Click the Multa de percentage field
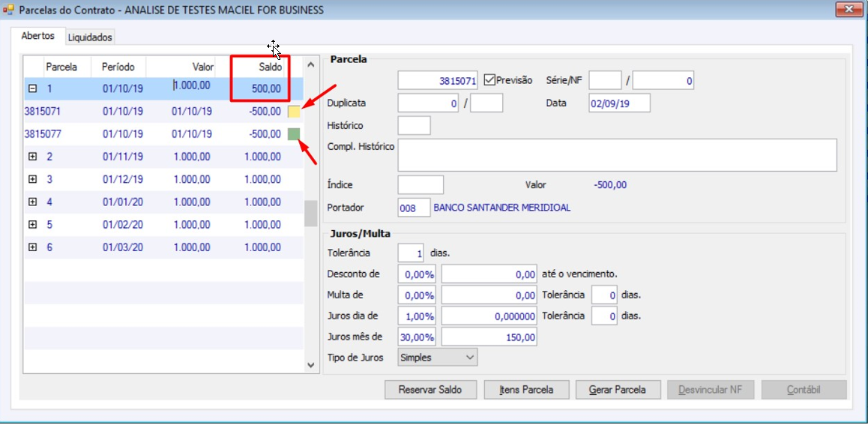868x425 pixels. [417, 295]
